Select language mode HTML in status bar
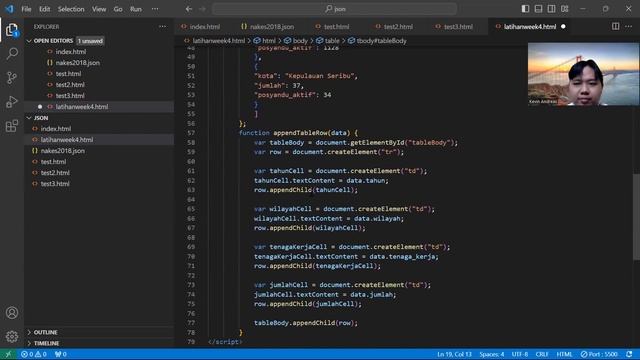The height and width of the screenshot is (360, 640). pos(564,354)
